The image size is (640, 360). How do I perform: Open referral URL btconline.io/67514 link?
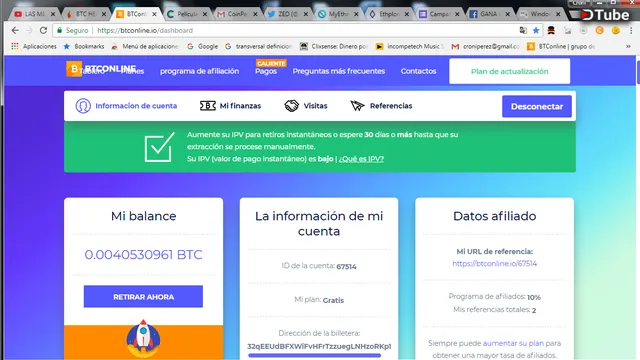(x=494, y=264)
